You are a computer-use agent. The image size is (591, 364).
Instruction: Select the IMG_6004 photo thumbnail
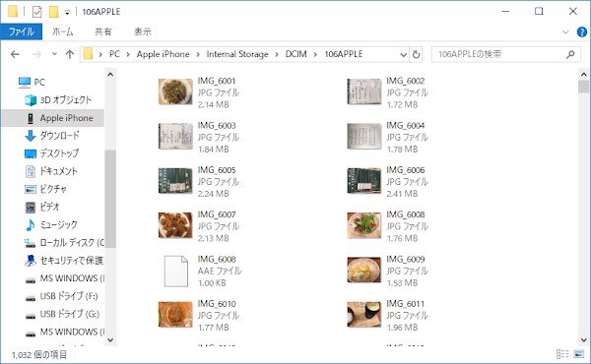click(363, 137)
